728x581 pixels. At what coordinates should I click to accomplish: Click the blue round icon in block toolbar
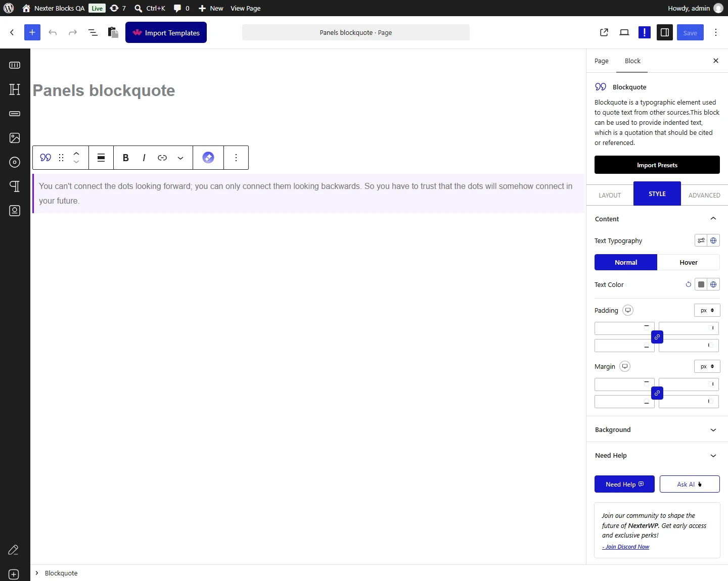click(x=208, y=158)
